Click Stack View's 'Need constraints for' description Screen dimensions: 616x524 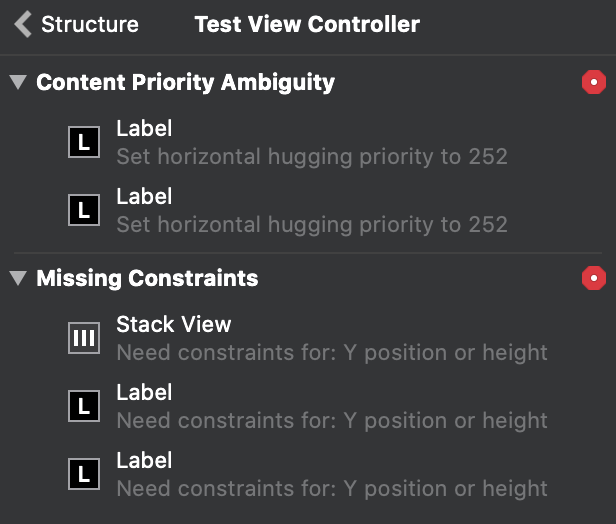(332, 353)
